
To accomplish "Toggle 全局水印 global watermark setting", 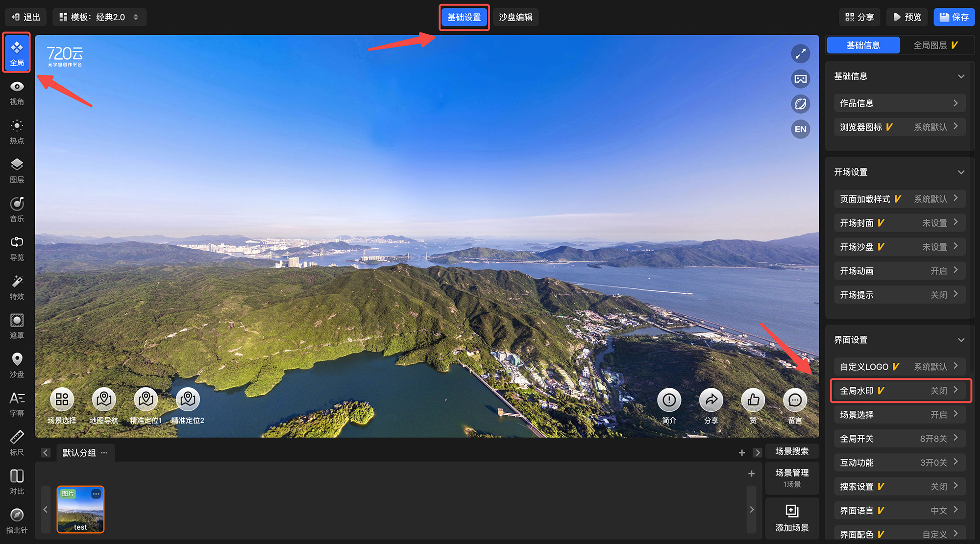I will pos(899,391).
